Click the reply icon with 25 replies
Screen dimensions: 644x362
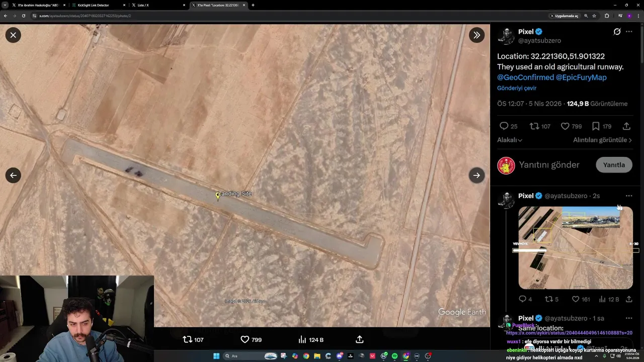tap(504, 126)
